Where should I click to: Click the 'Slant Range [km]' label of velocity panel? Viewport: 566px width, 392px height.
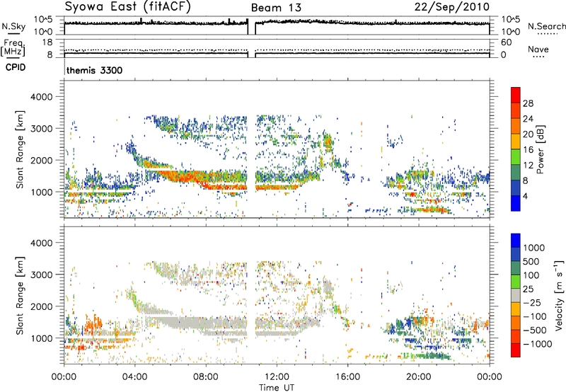pos(20,295)
